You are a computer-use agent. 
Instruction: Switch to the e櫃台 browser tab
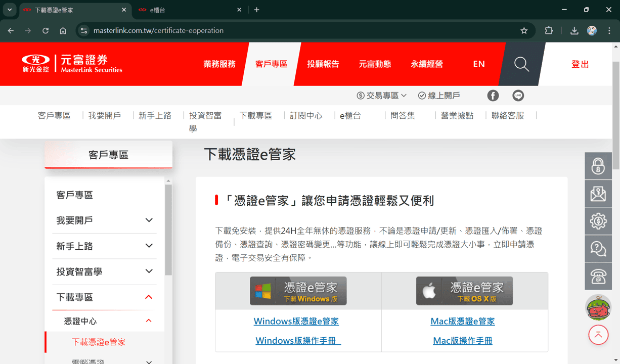point(190,10)
